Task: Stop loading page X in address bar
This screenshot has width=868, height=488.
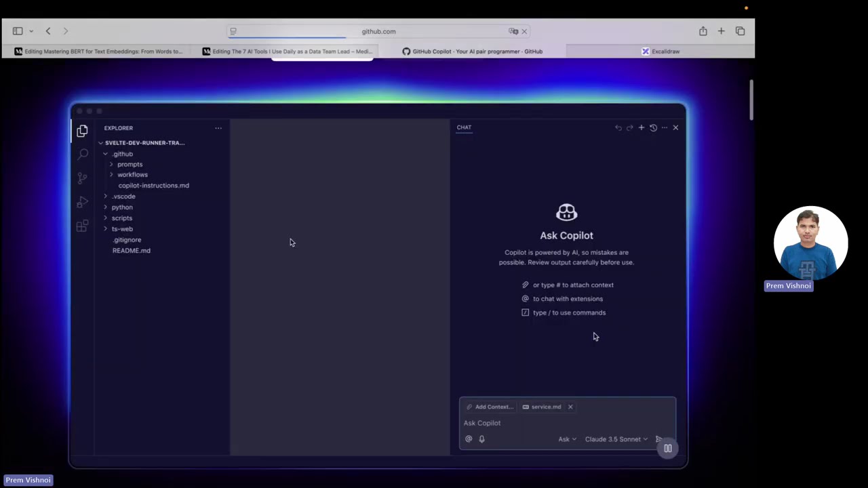Action: tap(524, 31)
